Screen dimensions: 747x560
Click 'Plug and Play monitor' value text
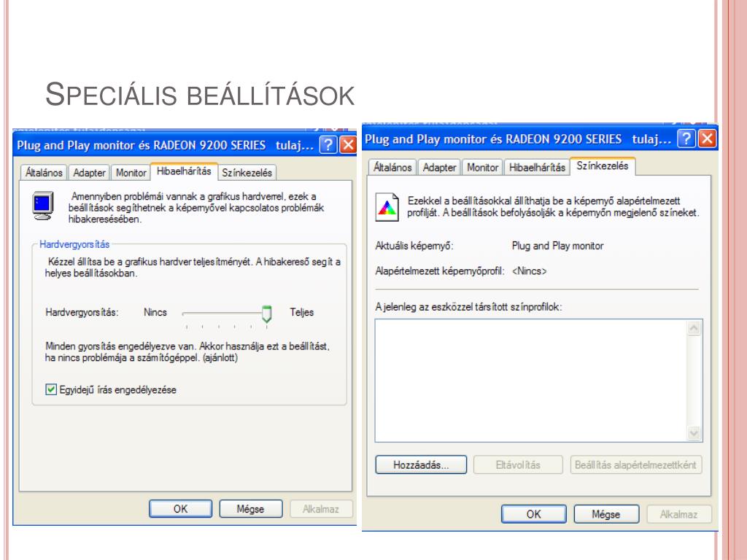[557, 246]
